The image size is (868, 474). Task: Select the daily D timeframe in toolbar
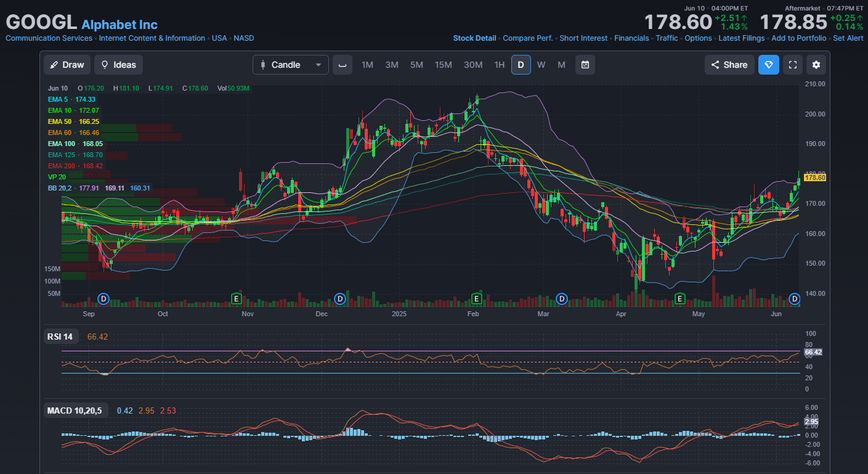click(x=521, y=65)
